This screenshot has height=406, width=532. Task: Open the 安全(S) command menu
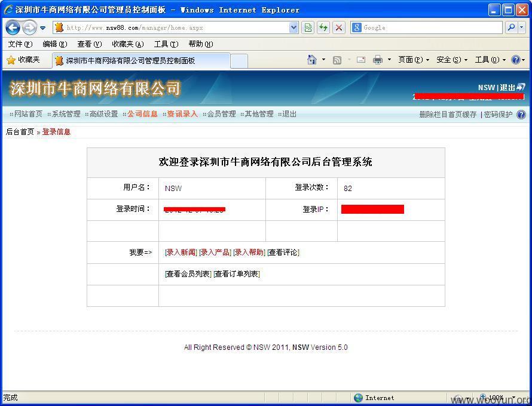452,60
